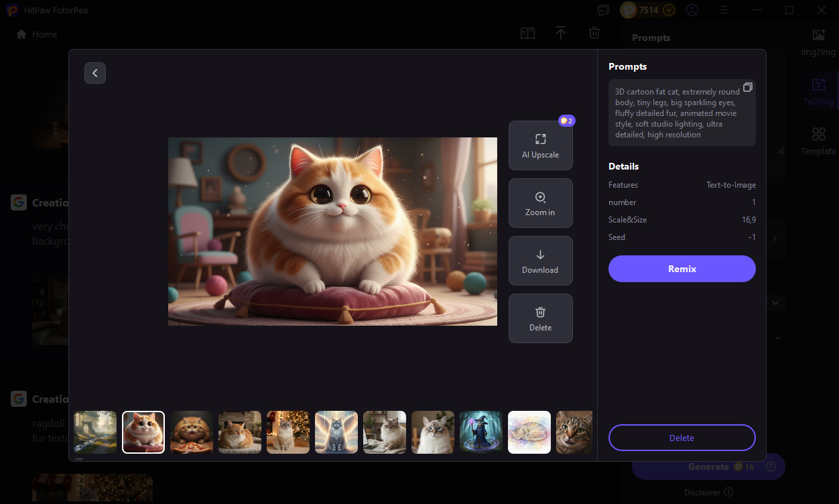Download the generated image
The image size is (839, 504).
pyautogui.click(x=540, y=260)
